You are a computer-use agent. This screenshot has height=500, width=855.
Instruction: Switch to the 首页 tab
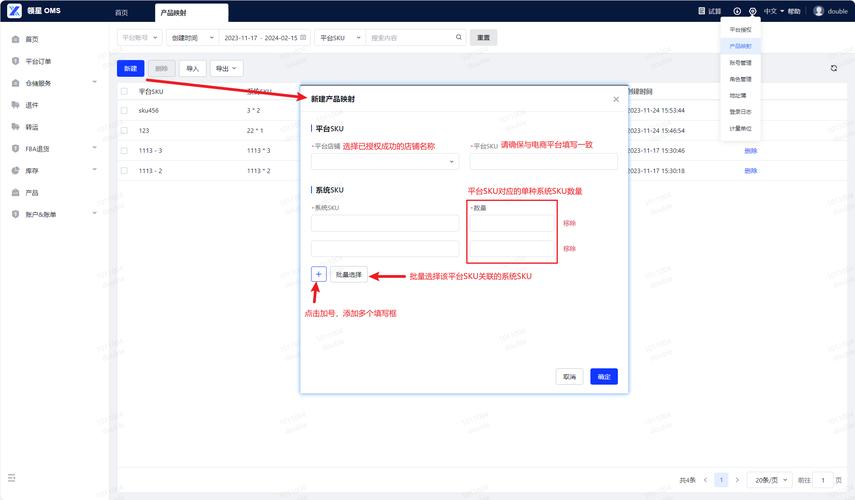tap(121, 12)
